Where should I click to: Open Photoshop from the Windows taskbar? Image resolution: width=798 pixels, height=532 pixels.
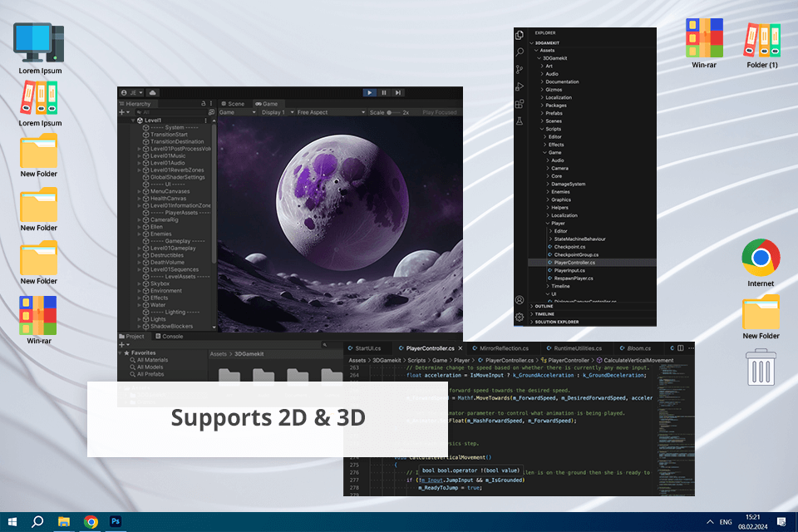pos(116,521)
